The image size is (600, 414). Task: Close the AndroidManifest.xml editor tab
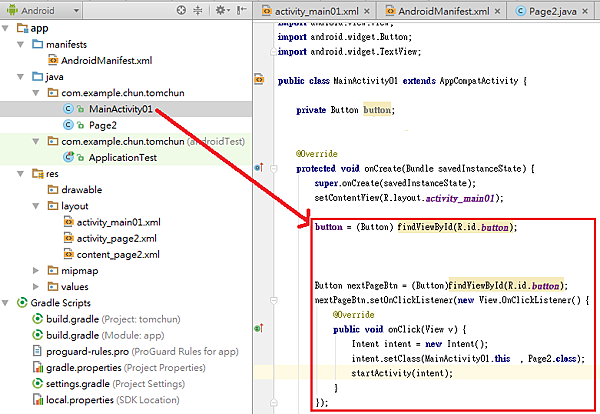[x=496, y=11]
